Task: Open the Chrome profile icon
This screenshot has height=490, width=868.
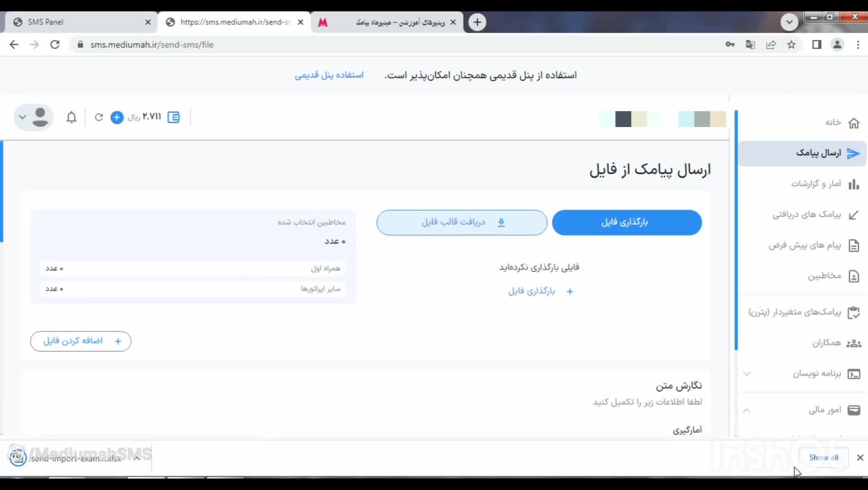Action: pos(837,44)
